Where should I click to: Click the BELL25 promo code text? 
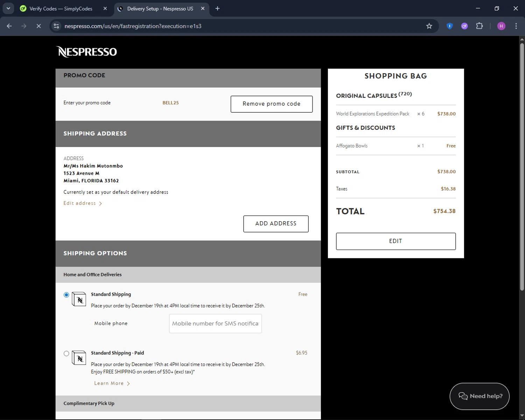click(x=170, y=103)
